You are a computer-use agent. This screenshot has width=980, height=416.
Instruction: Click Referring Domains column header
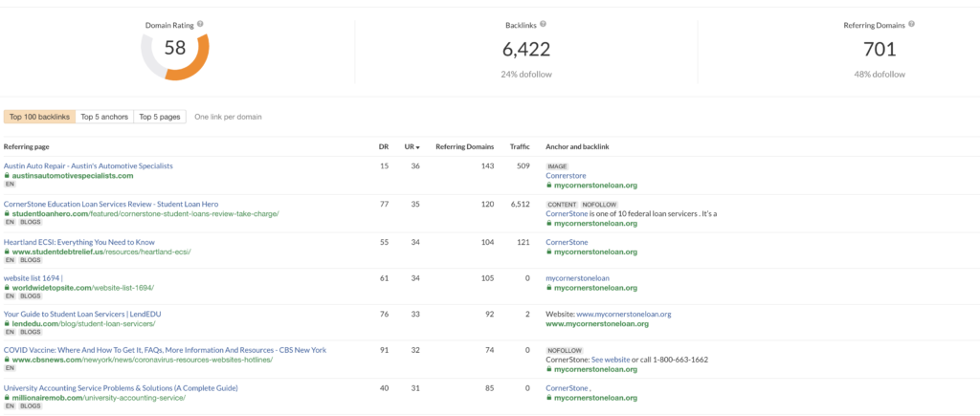[x=464, y=147]
